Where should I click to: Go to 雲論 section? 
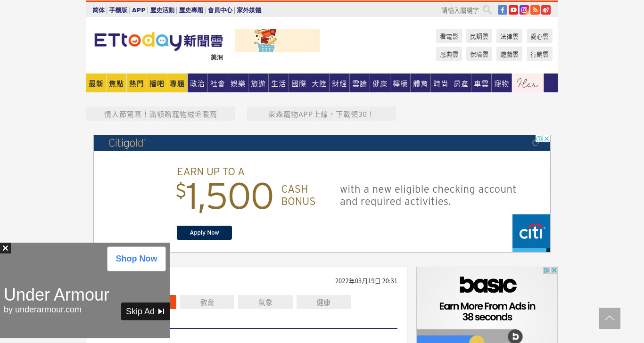(x=360, y=83)
